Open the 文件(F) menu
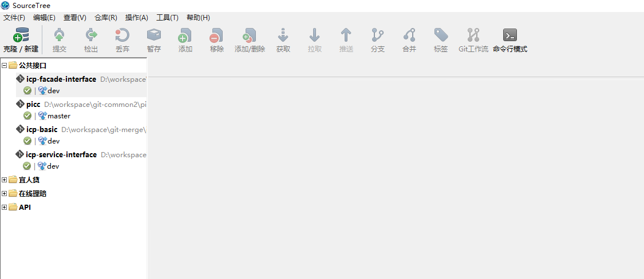The width and height of the screenshot is (644, 279). pos(14,18)
